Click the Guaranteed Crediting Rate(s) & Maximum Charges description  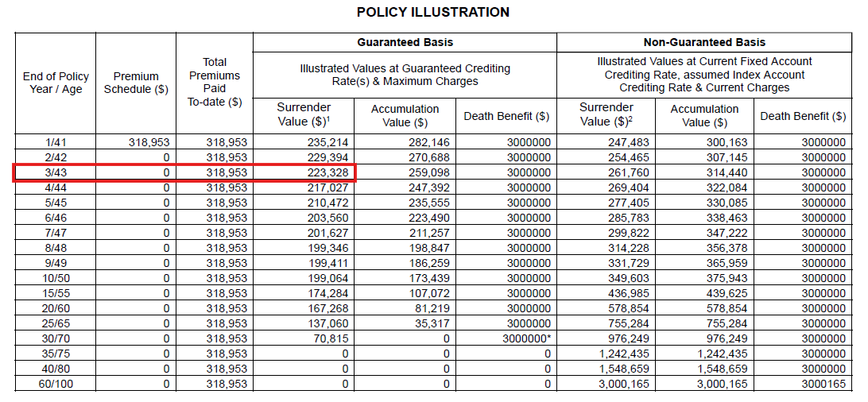[405, 75]
